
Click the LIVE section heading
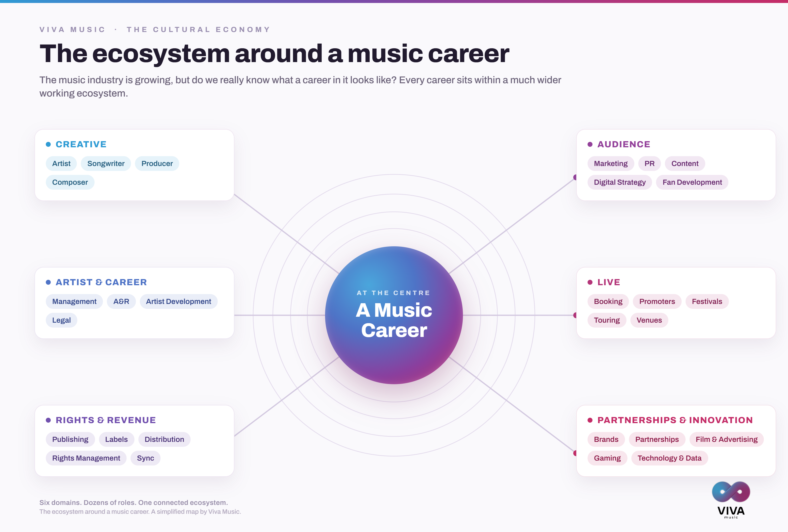(609, 283)
